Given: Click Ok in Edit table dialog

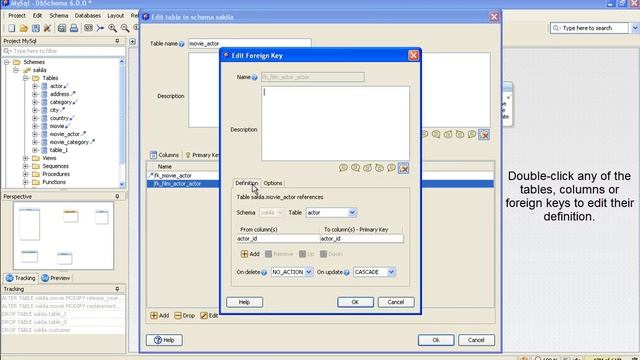Looking at the screenshot, I should (436, 340).
